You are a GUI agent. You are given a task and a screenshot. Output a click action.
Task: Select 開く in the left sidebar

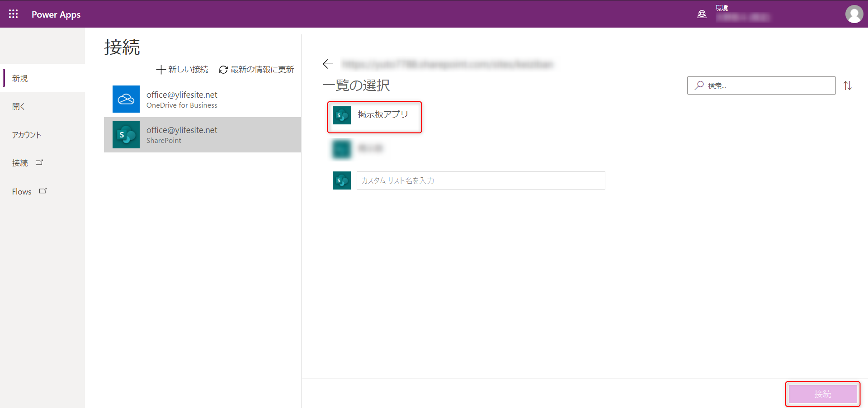[42, 106]
